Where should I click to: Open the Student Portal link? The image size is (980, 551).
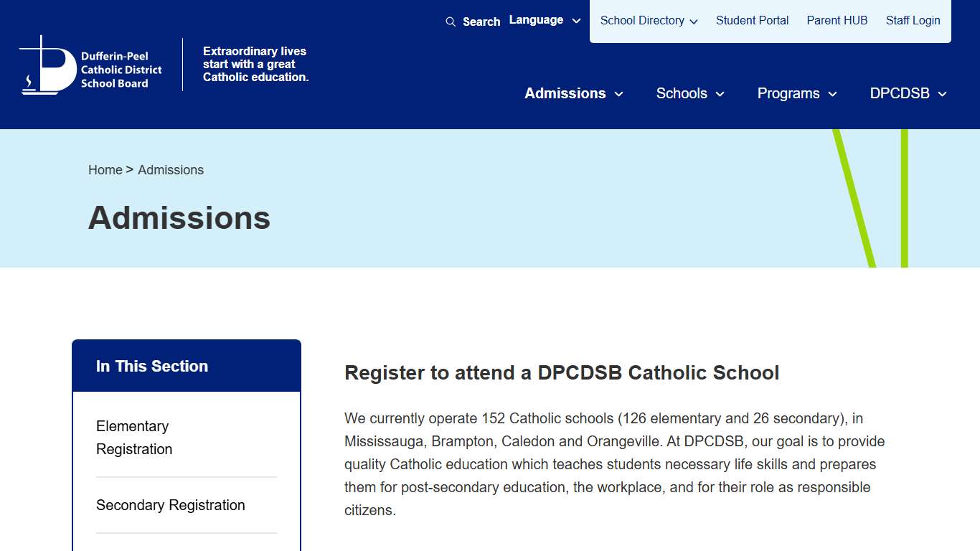pos(752,21)
